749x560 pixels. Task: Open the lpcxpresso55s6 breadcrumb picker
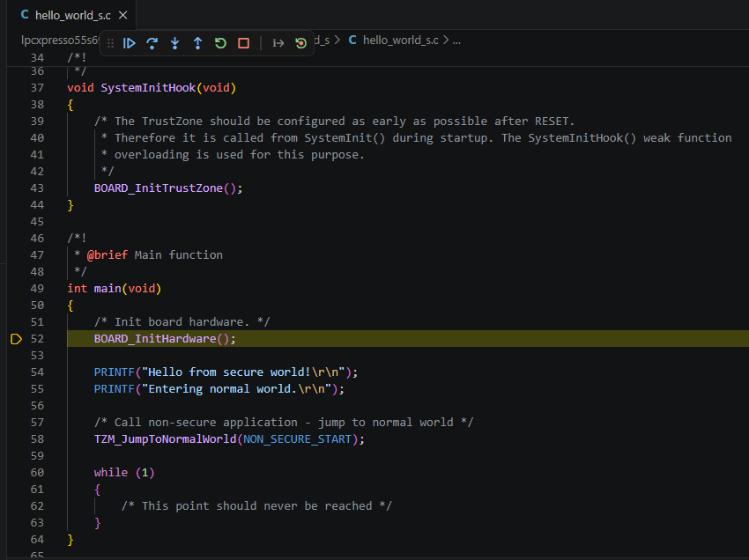click(57, 40)
